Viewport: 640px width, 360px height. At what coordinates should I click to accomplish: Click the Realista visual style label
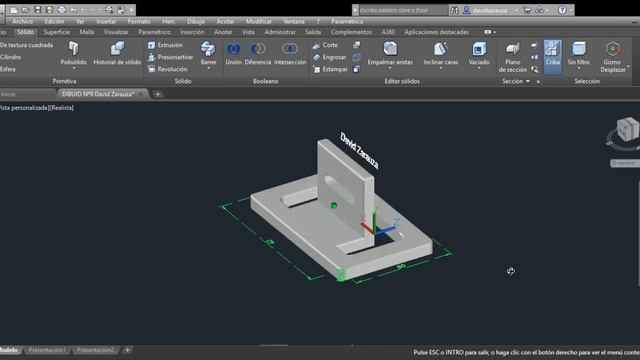pos(62,108)
